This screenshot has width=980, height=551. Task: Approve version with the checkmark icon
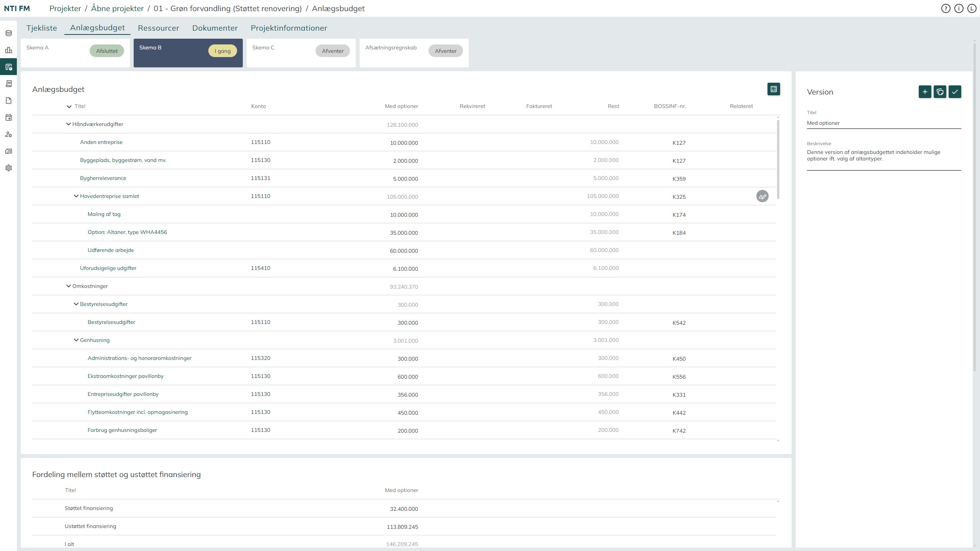955,92
